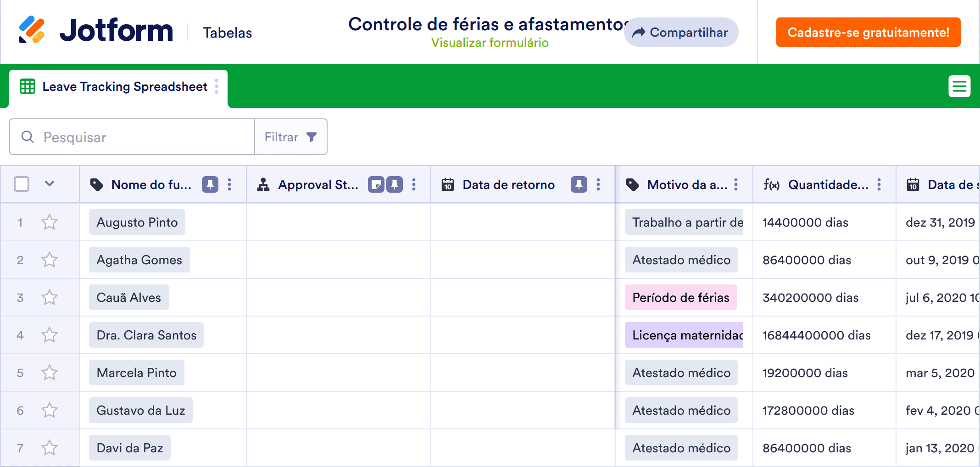Click the Pesquisar search field

[138, 137]
